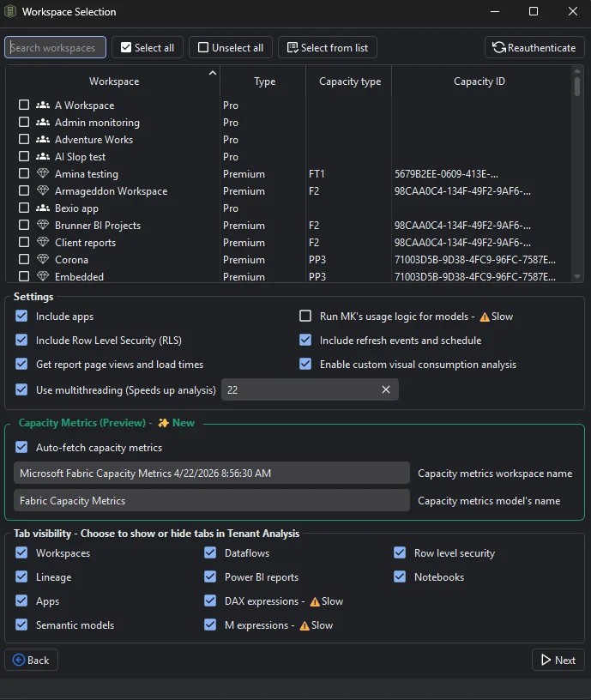591x700 pixels.
Task: Click capacity ID 5679B2EE-0609-413E-...
Action: [x=446, y=174]
